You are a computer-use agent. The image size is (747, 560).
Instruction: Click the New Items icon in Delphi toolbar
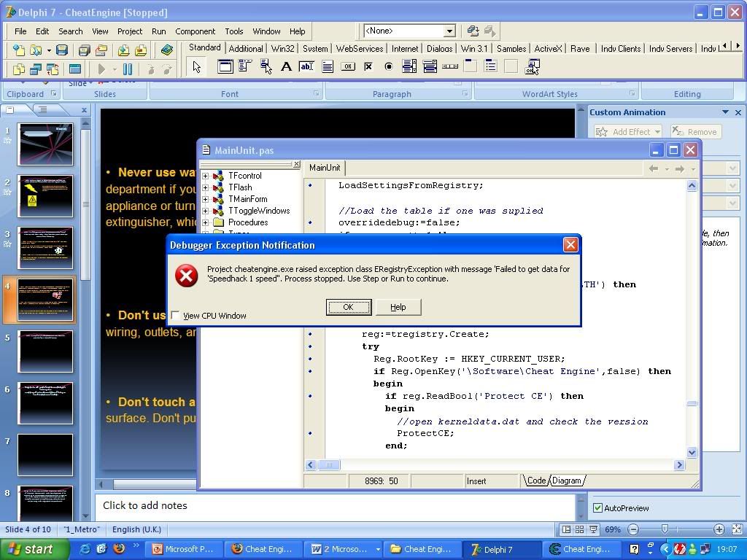click(18, 50)
